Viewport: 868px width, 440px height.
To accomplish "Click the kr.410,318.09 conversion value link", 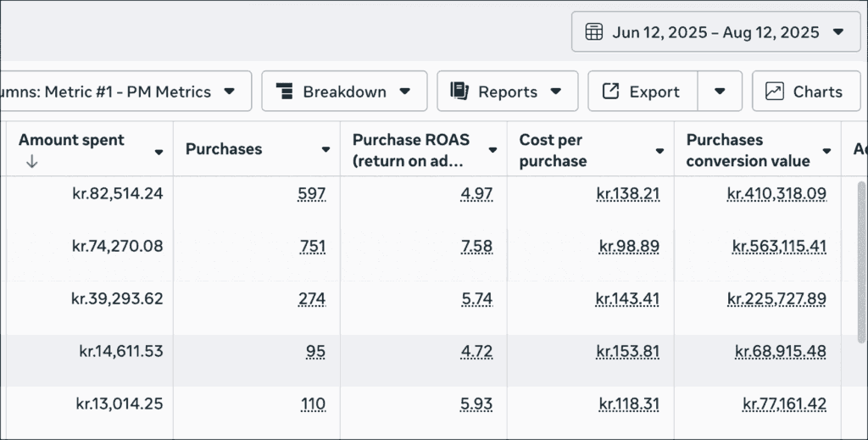I will (x=776, y=194).
